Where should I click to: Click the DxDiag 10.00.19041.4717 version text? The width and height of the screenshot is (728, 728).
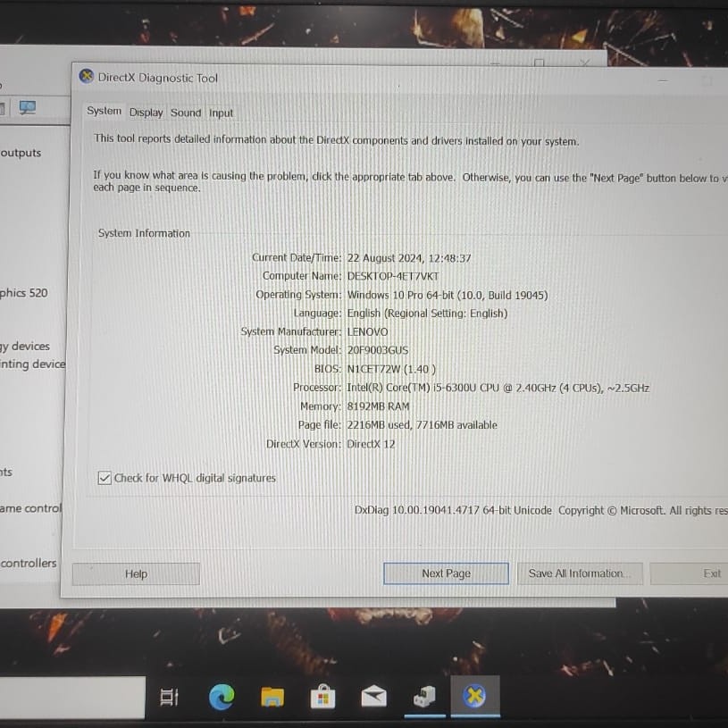coord(453,510)
